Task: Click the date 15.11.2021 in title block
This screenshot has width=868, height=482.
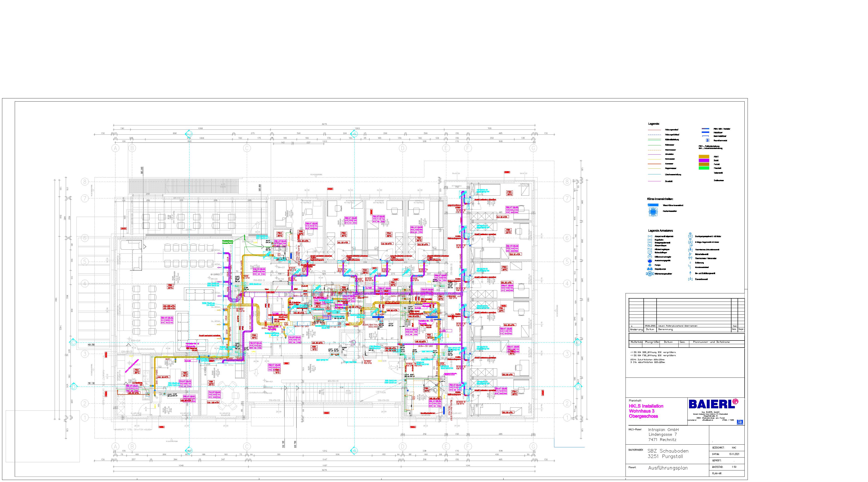Action: 734,454
